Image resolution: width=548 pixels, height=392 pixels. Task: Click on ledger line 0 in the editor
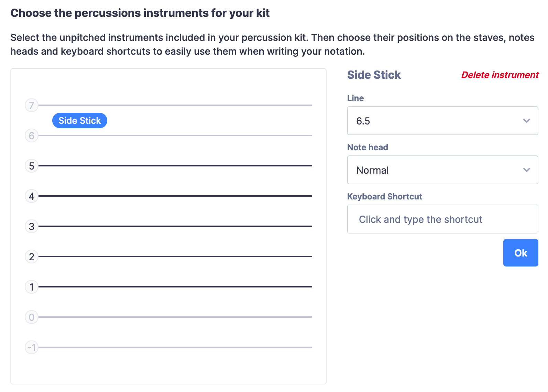pyautogui.click(x=175, y=317)
